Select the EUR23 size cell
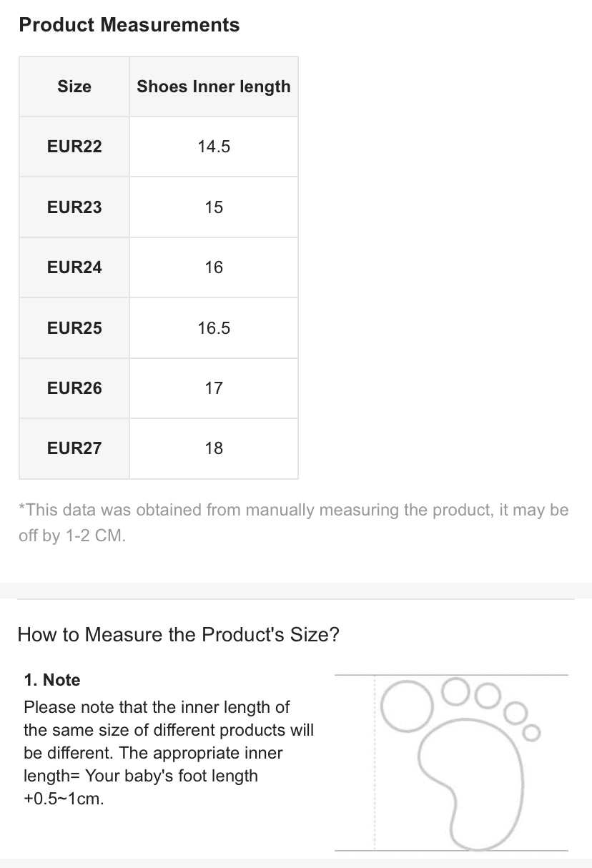The height and width of the screenshot is (868, 592). (x=74, y=207)
